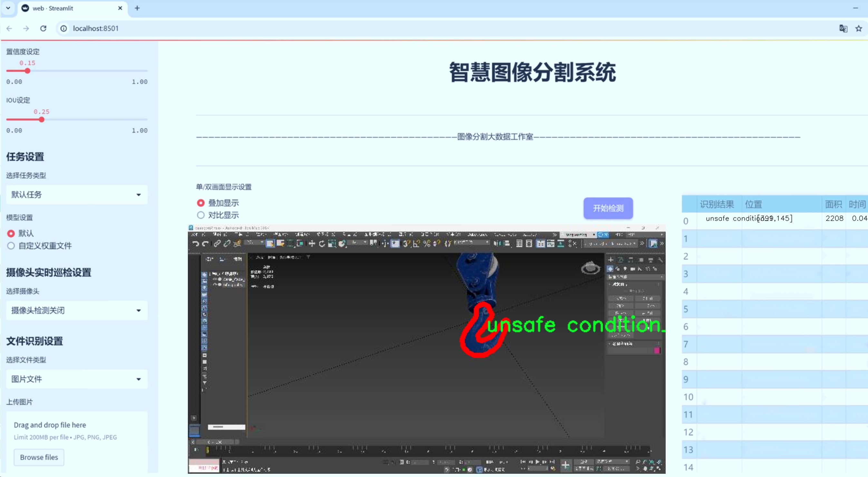Open the 图片文件 file type dropdown
This screenshot has width=868, height=477.
coord(77,379)
